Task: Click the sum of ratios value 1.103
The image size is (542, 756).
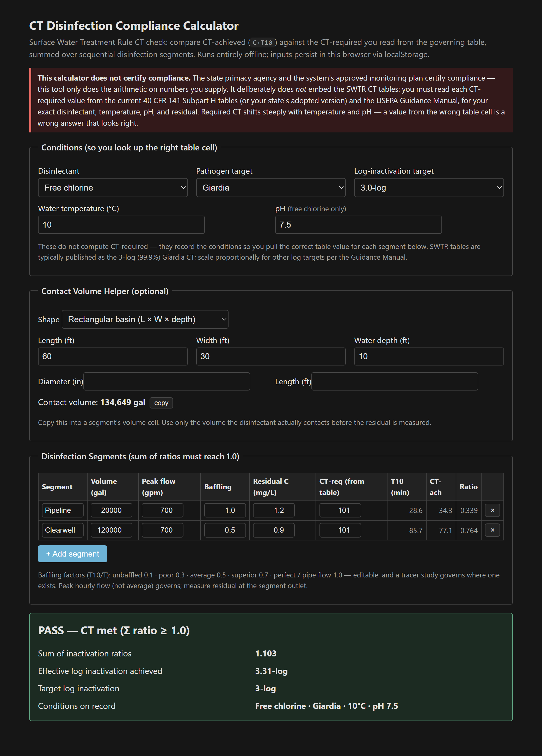Action: [x=266, y=653]
